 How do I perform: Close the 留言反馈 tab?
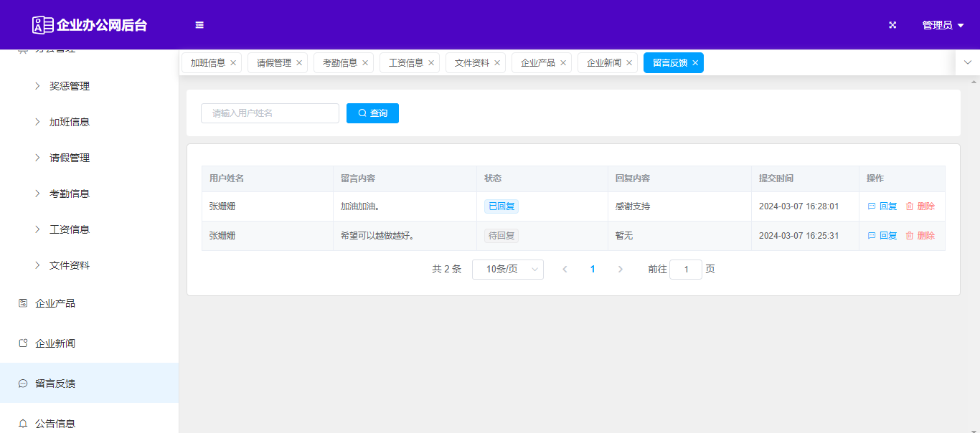point(695,63)
